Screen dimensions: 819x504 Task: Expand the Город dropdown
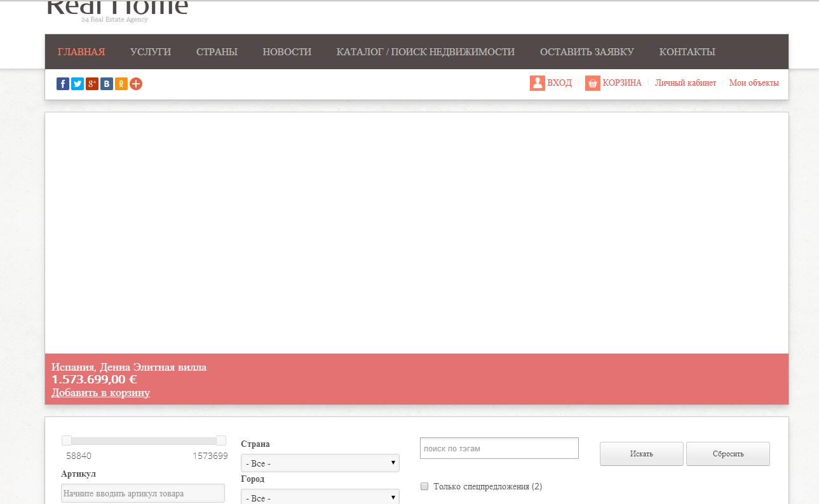tap(320, 498)
